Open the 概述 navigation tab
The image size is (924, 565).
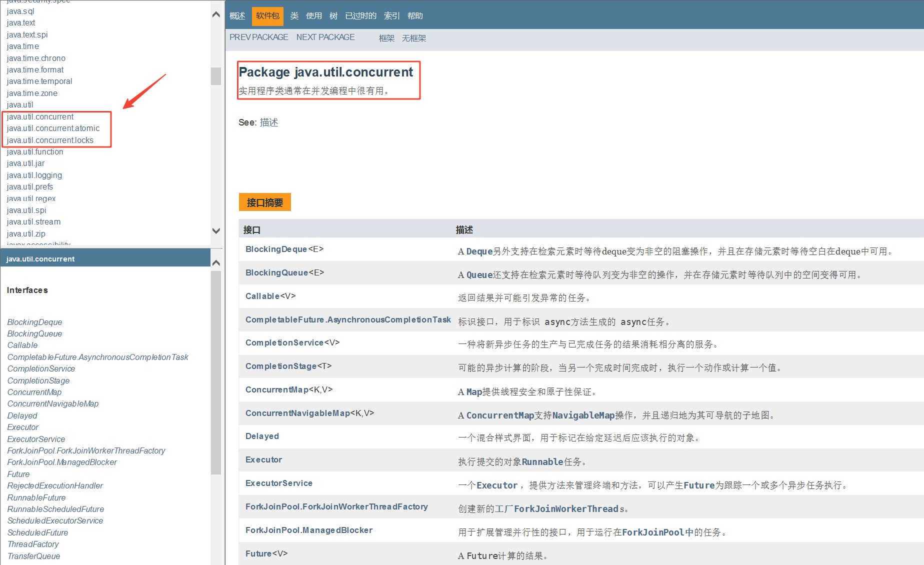[237, 16]
